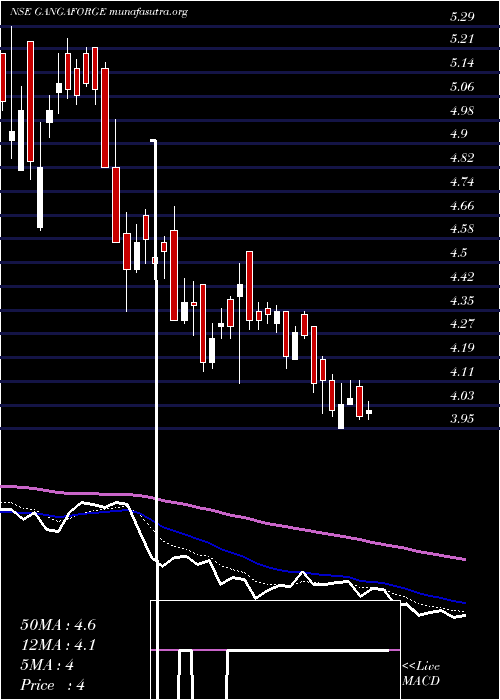500x700 pixels.
Task: Click the 5.29 price axis label
Action: click(462, 17)
